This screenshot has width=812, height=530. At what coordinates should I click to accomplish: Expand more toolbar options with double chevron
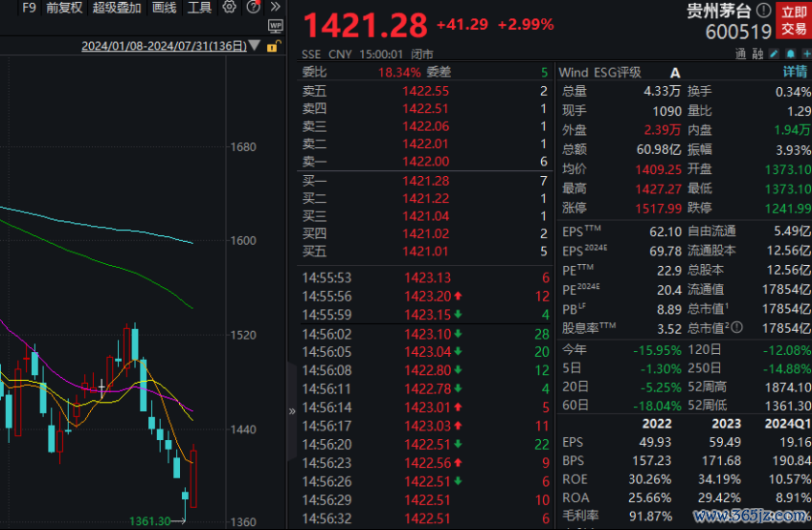(276, 7)
